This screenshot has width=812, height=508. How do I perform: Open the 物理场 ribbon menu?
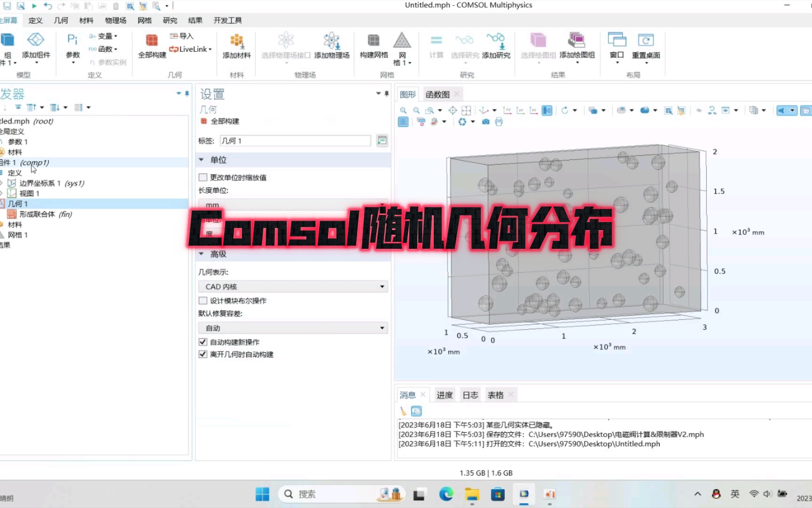(115, 20)
